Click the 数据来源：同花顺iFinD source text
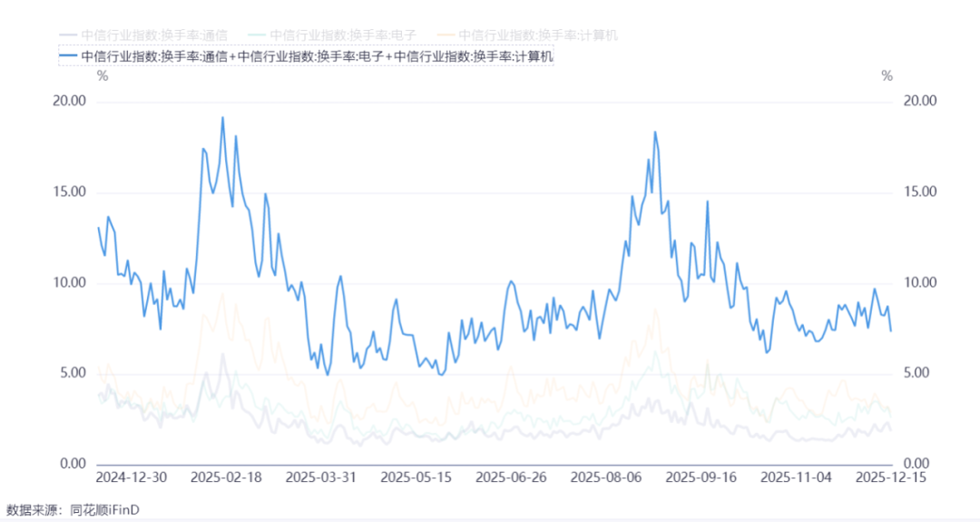 tap(73, 510)
